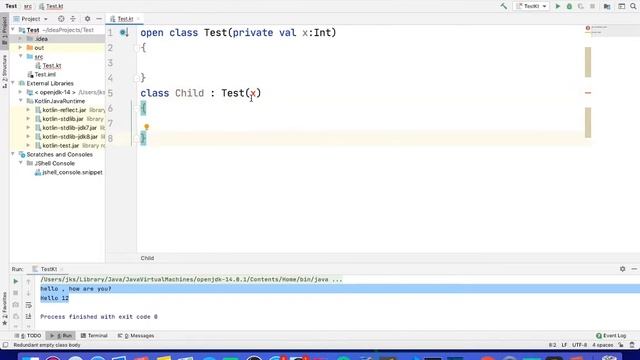The width and height of the screenshot is (640, 360).
Task: Expand the .idea folder
Action: point(20,39)
